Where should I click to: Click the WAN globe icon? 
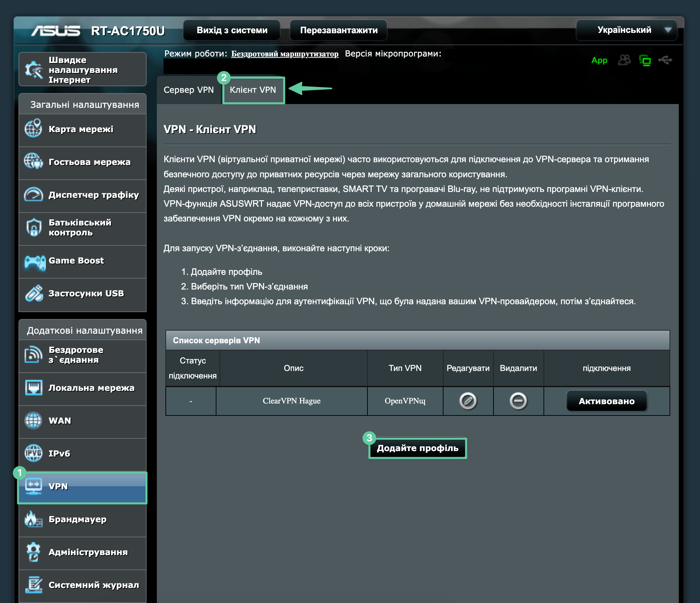coord(33,421)
